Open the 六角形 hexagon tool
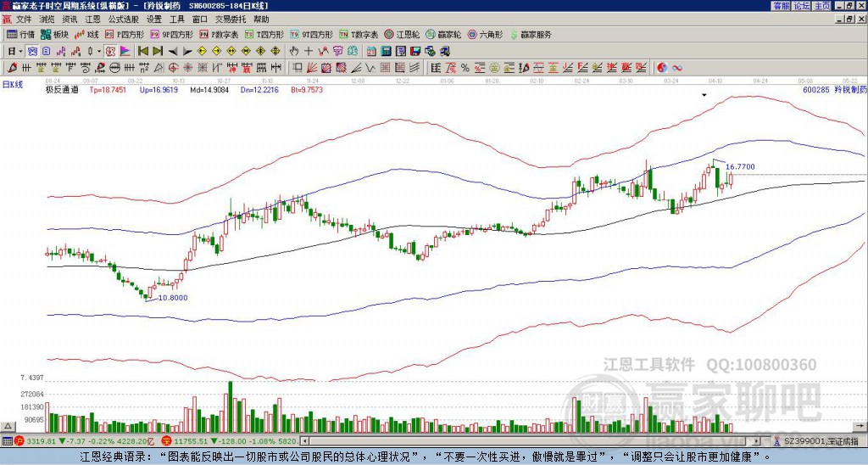 pos(486,34)
